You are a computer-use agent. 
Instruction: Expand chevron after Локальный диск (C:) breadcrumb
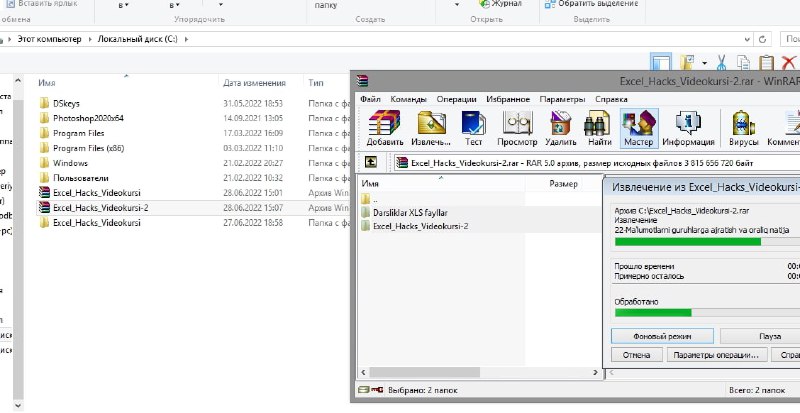[186, 39]
